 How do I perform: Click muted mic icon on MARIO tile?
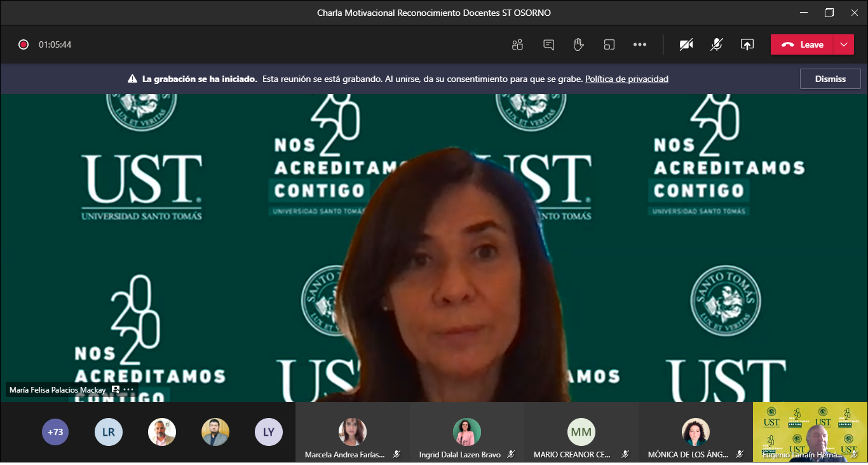point(625,454)
